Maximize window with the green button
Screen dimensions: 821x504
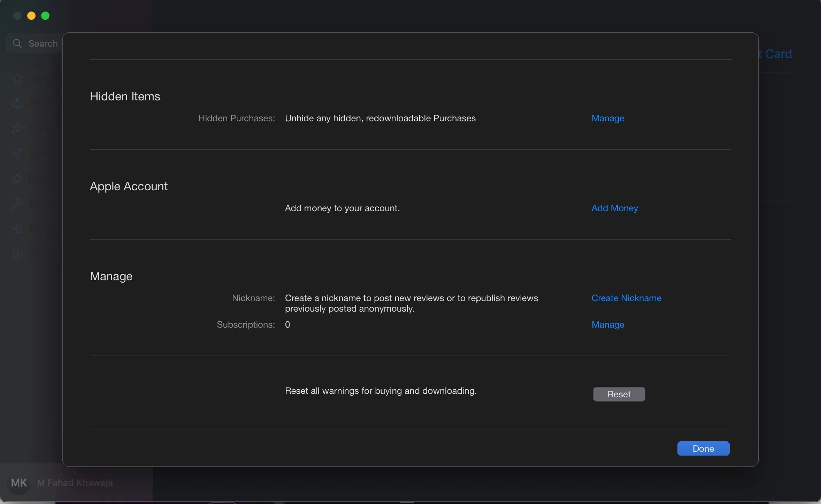pyautogui.click(x=46, y=16)
